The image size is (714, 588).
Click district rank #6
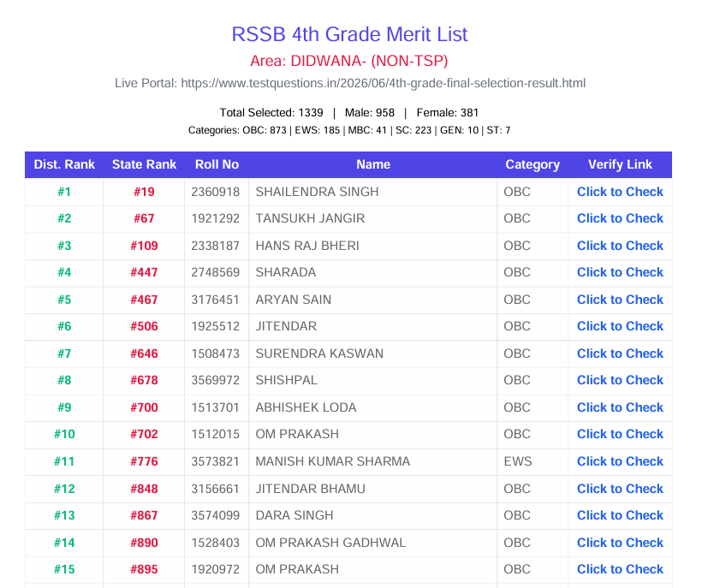[x=64, y=326]
